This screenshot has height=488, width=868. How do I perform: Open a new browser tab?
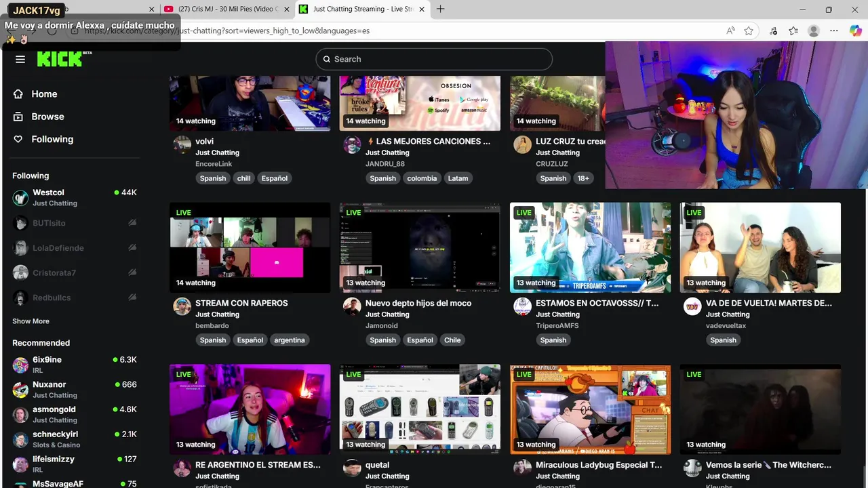pyautogui.click(x=441, y=9)
